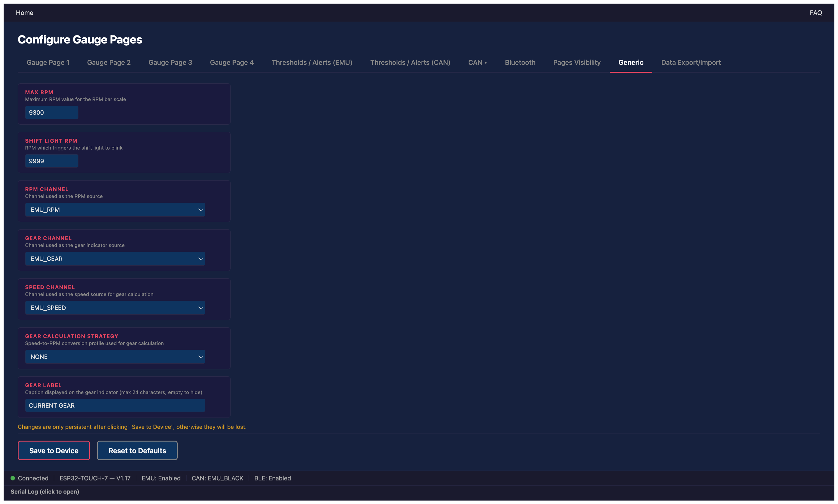The image size is (838, 504).
Task: Click the Save to Device button
Action: tap(54, 450)
